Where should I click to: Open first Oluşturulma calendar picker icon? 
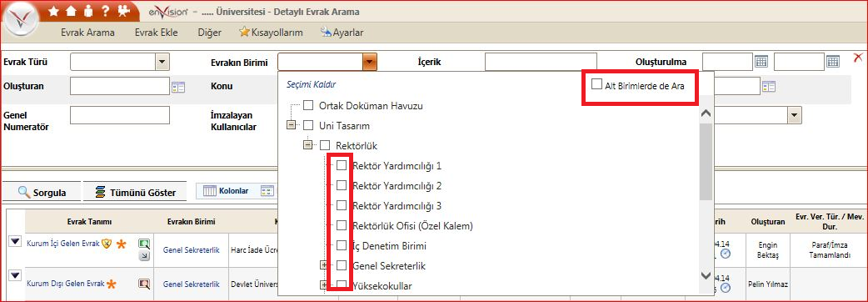coord(761,62)
